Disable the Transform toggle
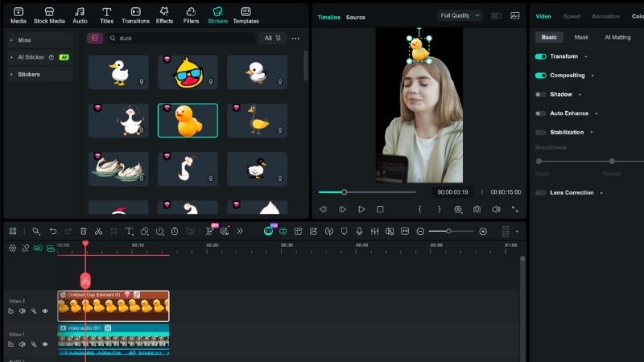Image resolution: width=644 pixels, height=362 pixels. (x=540, y=56)
